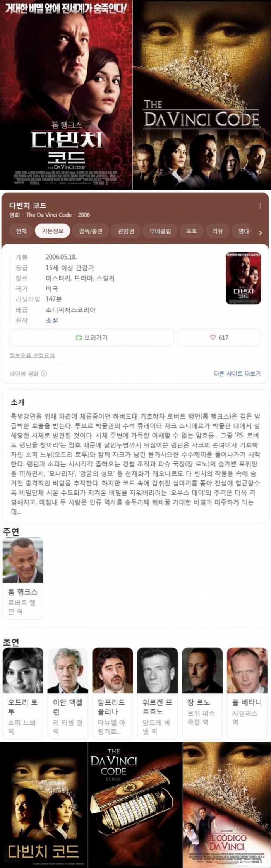Screen dimensions: 271x868
Task: Click the small movie poster thumbnail
Action: 244,278
